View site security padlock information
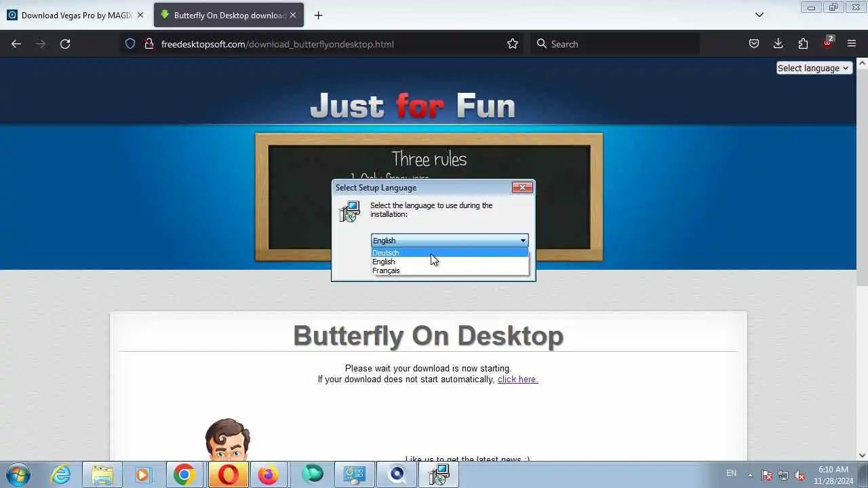Viewport: 868px width, 488px height. pyautogui.click(x=149, y=44)
